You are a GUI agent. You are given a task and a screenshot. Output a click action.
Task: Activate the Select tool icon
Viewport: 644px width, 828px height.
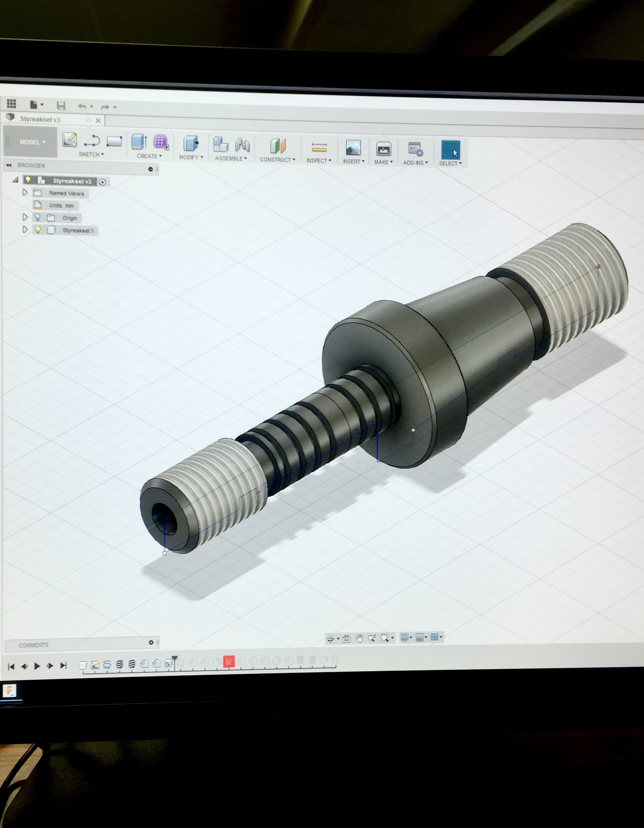tap(451, 150)
